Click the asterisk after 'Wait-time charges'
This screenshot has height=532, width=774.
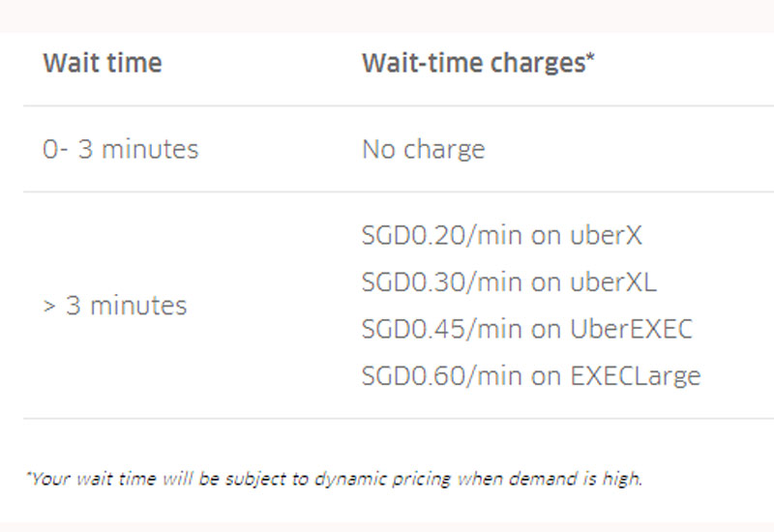point(589,61)
